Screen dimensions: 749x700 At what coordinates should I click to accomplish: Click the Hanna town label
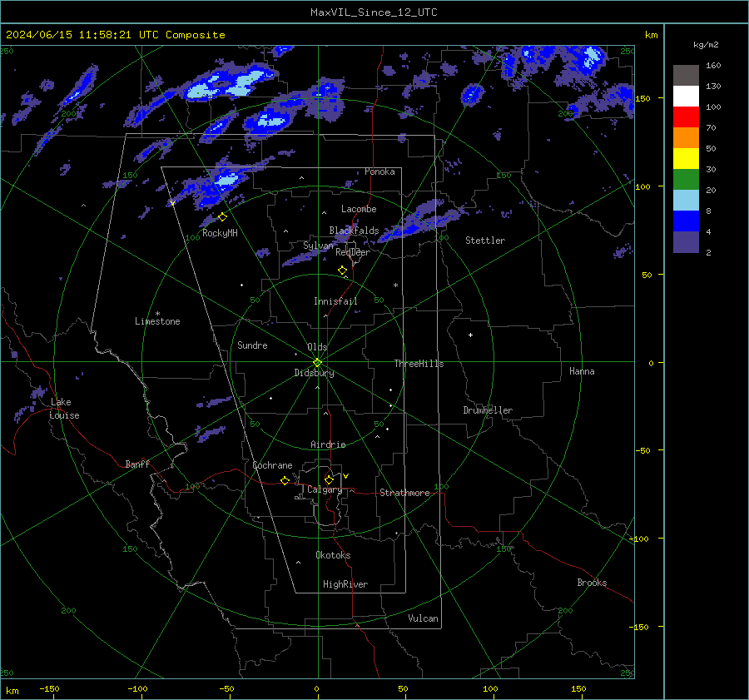pyautogui.click(x=582, y=371)
